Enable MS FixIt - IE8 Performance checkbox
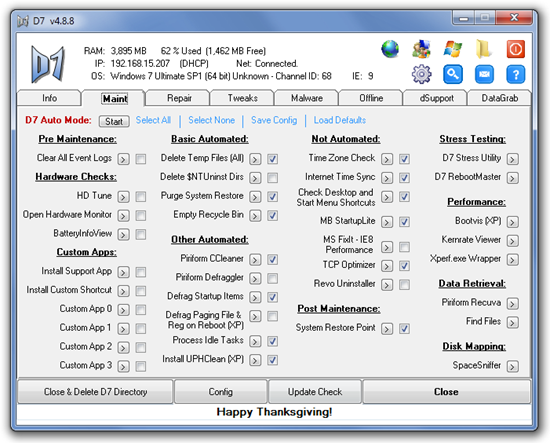 pyautogui.click(x=404, y=247)
